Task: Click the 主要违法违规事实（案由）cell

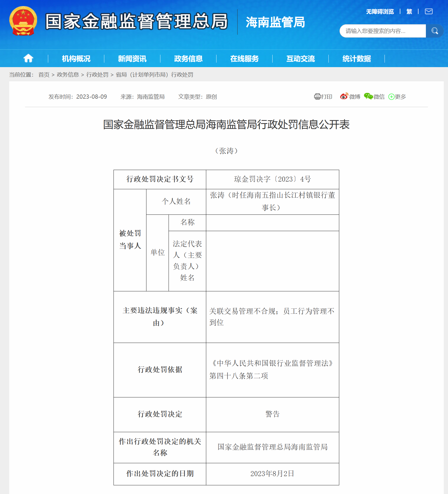Action: coord(160,317)
